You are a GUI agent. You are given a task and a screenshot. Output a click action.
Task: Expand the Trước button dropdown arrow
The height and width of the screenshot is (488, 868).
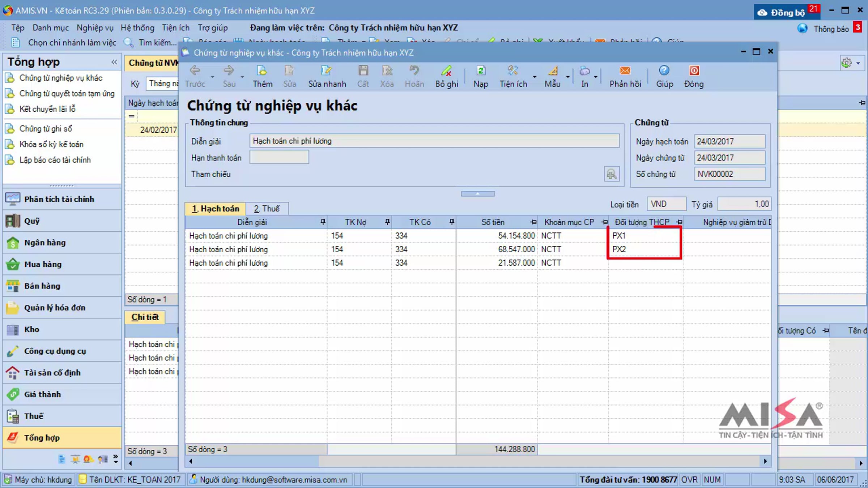pyautogui.click(x=212, y=77)
